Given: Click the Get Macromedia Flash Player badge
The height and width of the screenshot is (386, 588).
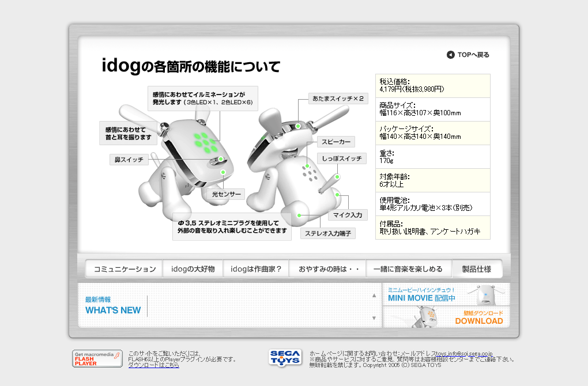Looking at the screenshot, I should click(x=97, y=359).
